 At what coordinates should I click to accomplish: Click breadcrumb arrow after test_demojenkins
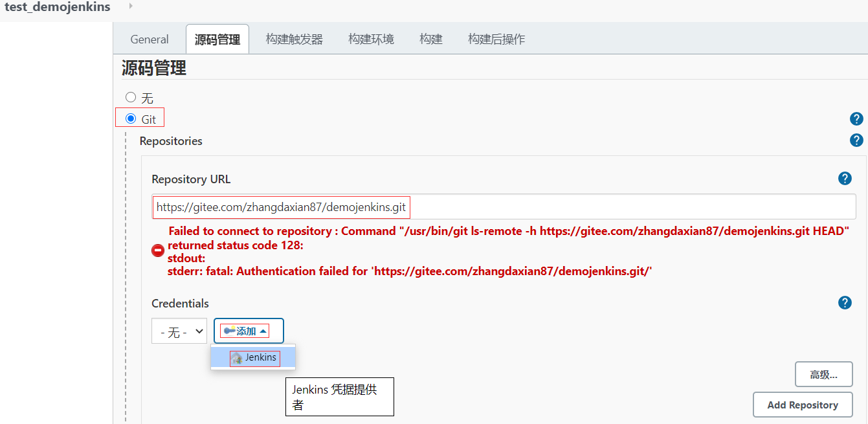point(131,6)
